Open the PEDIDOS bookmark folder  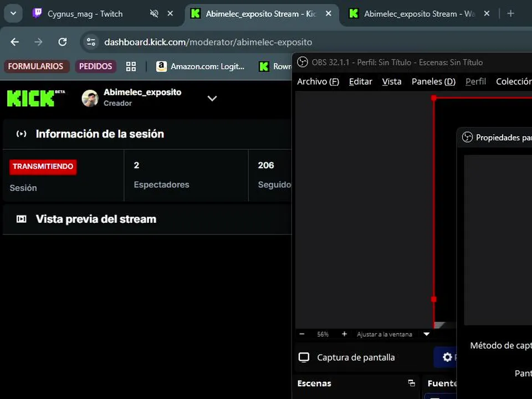pos(96,66)
